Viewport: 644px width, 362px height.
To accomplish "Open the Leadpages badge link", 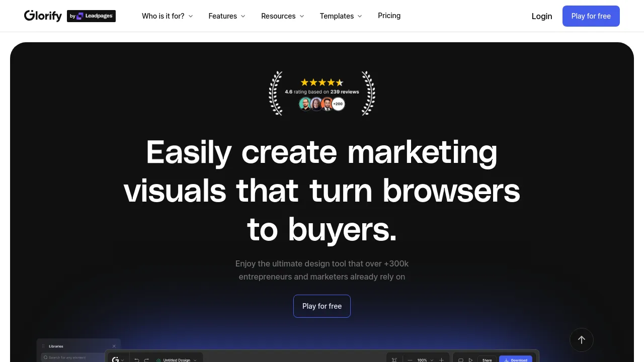I will pos(91,16).
